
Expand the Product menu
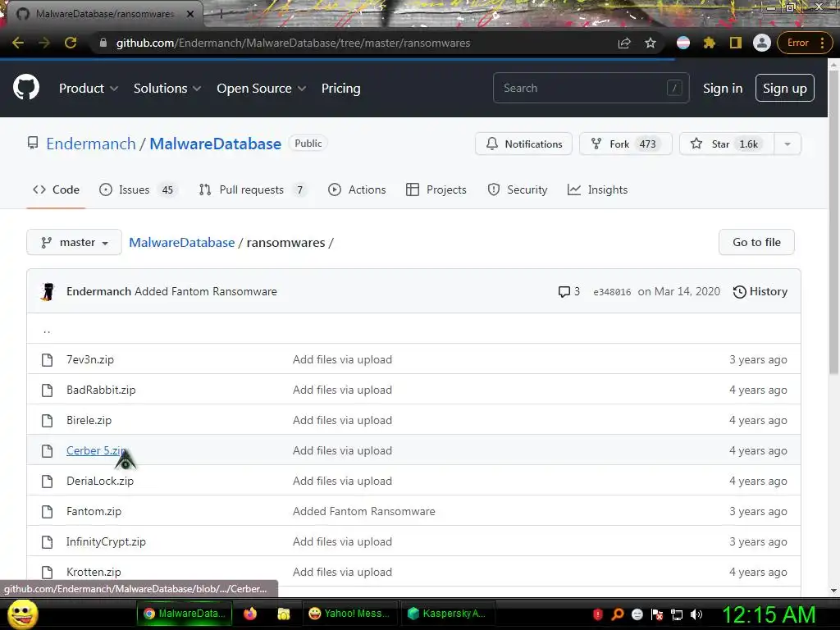[89, 89]
